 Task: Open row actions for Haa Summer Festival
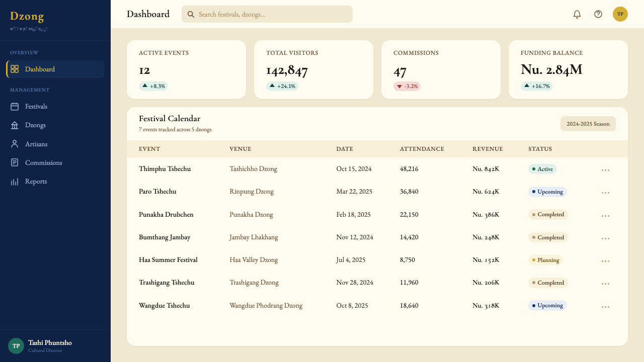click(x=605, y=260)
